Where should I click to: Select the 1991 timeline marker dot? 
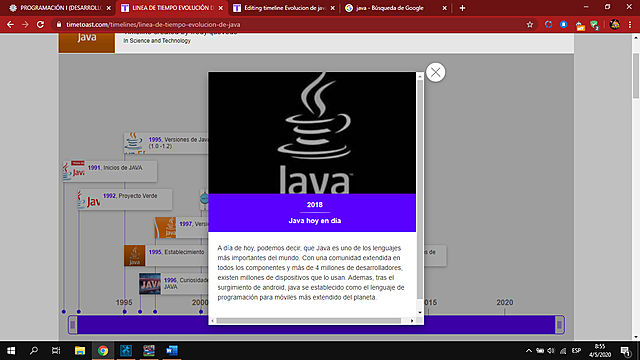pyautogui.click(x=64, y=312)
